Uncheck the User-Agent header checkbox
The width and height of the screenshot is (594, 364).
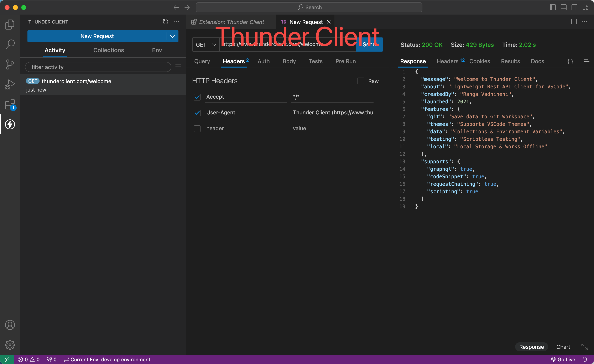197,113
